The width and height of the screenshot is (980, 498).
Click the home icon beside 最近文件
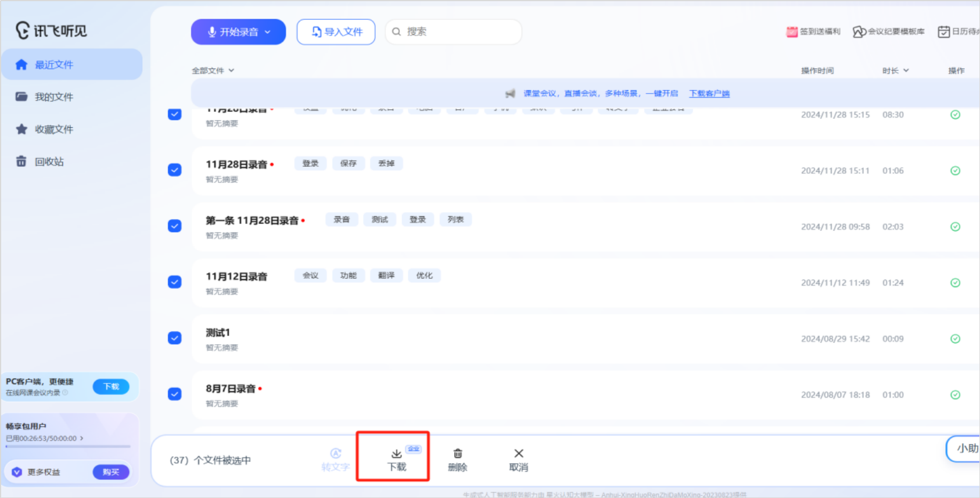click(21, 65)
